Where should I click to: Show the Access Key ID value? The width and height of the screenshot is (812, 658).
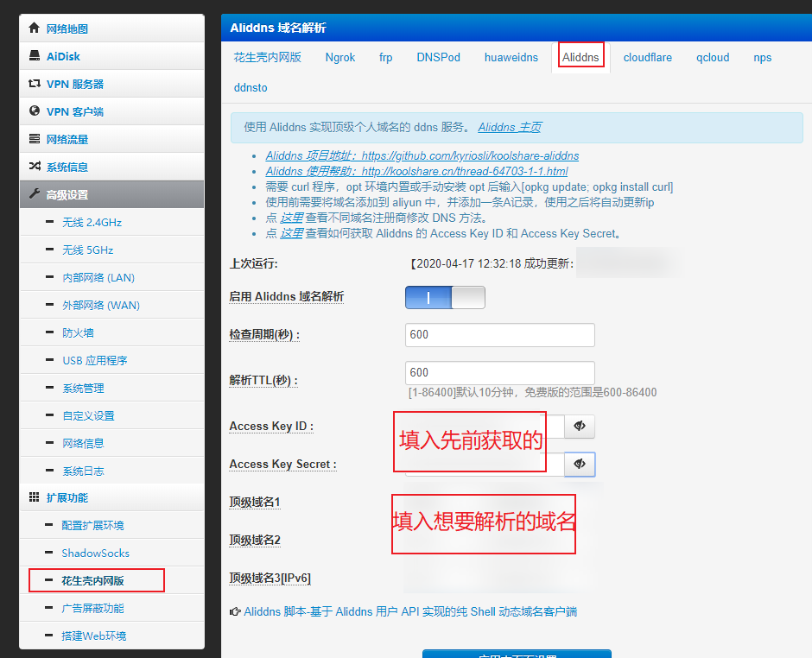coord(580,427)
